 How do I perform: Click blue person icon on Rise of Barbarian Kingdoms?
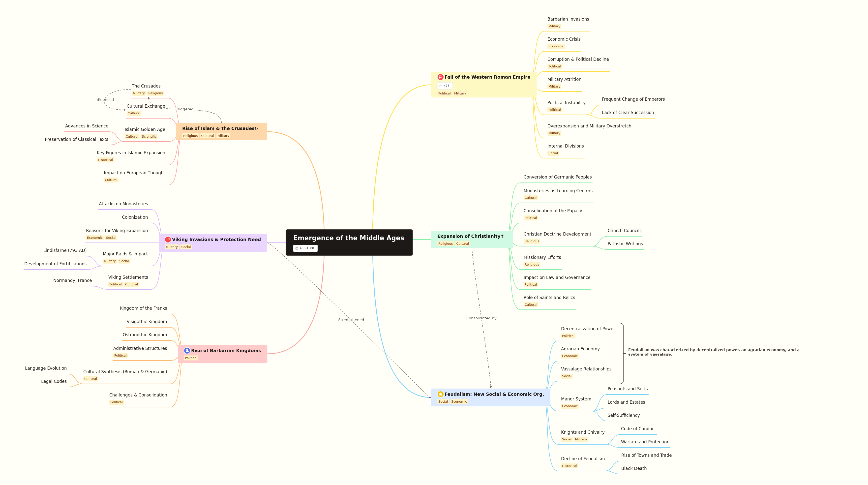pos(187,351)
